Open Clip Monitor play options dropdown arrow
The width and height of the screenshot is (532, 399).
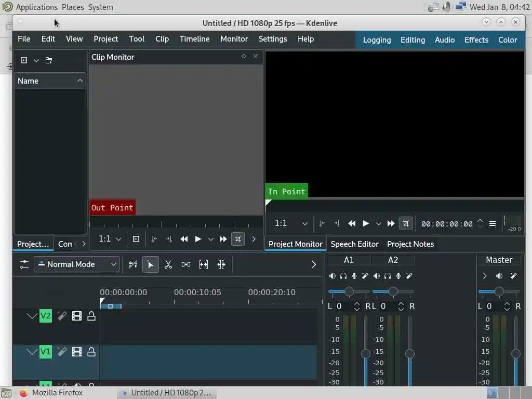(211, 239)
